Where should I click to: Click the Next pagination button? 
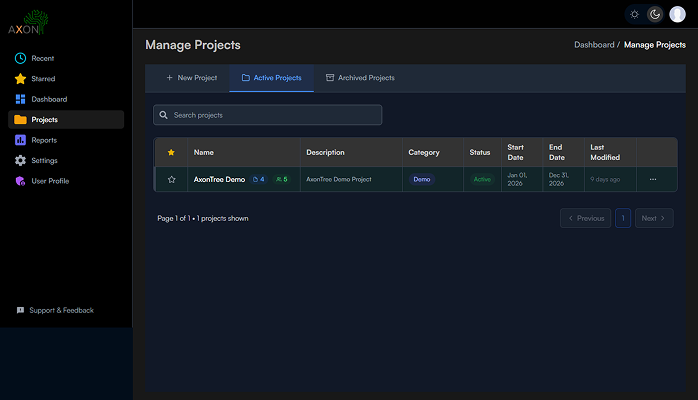[654, 218]
